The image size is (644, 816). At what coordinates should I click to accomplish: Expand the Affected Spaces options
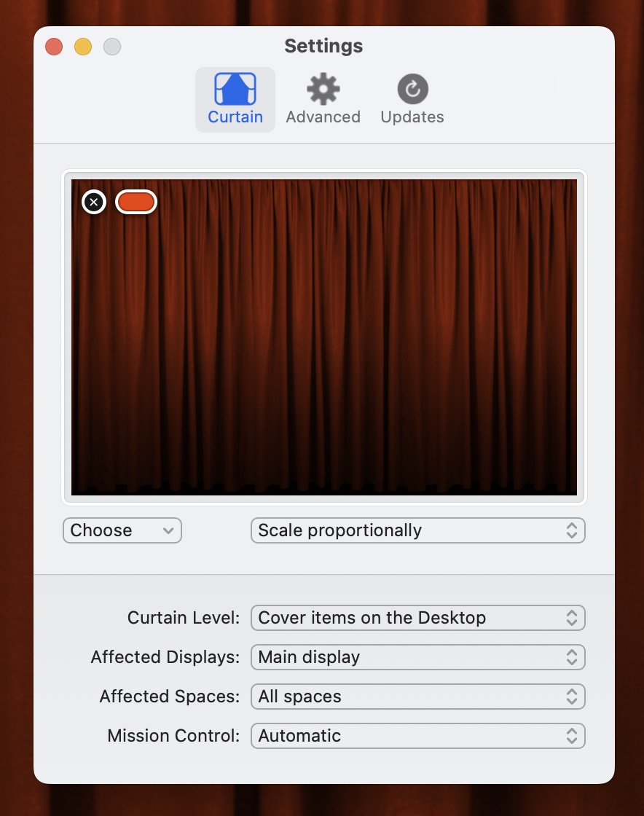point(418,697)
